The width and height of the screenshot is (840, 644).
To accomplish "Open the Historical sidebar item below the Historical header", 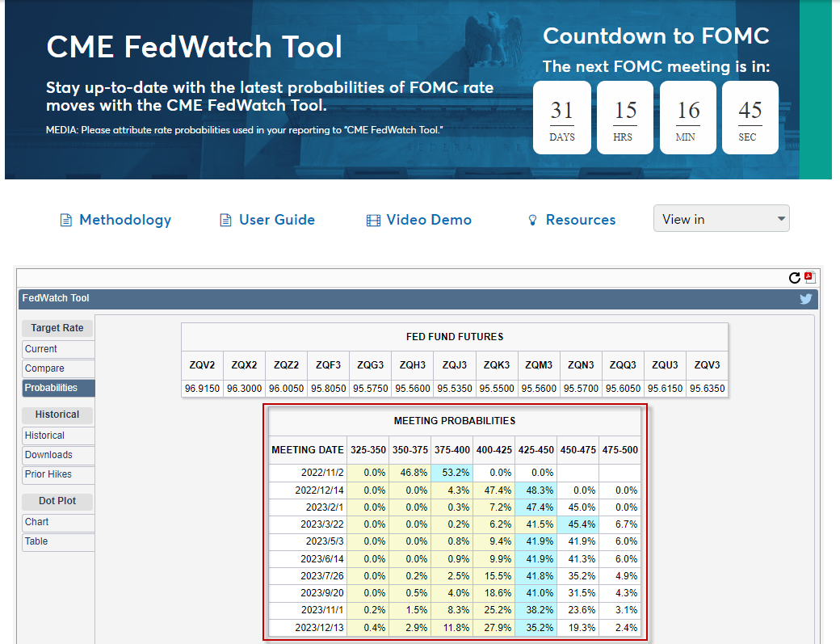I will point(58,436).
